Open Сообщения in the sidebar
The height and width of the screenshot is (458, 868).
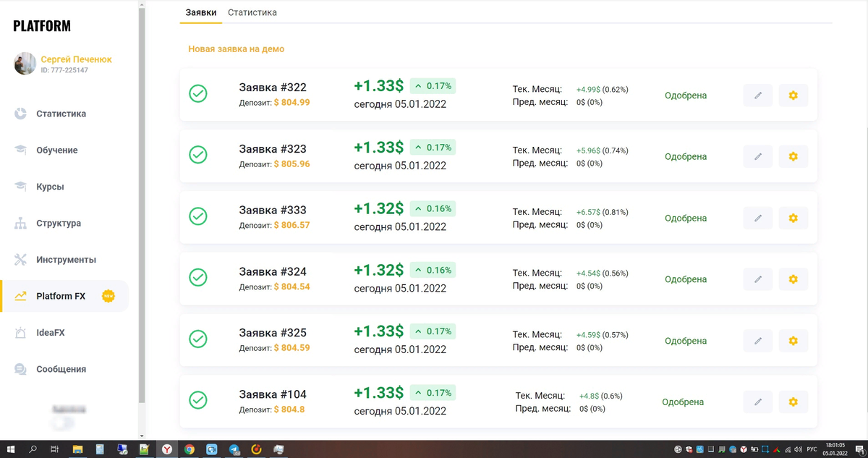(61, 369)
